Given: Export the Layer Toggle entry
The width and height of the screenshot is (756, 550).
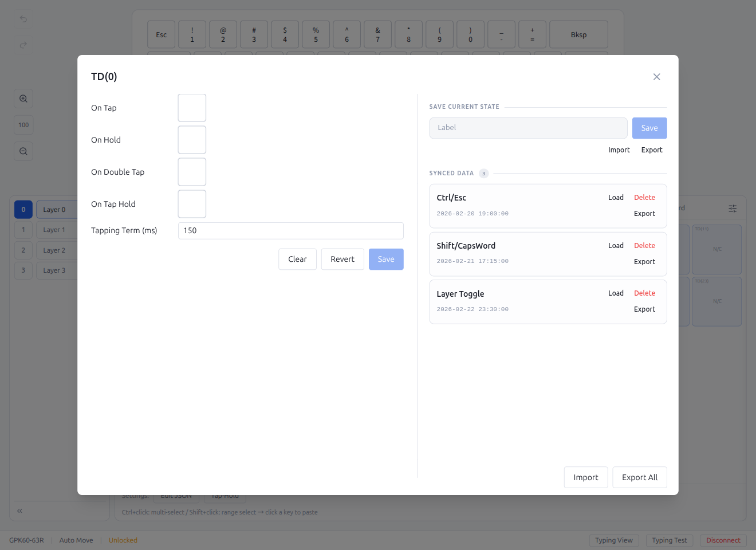Looking at the screenshot, I should click(x=645, y=309).
